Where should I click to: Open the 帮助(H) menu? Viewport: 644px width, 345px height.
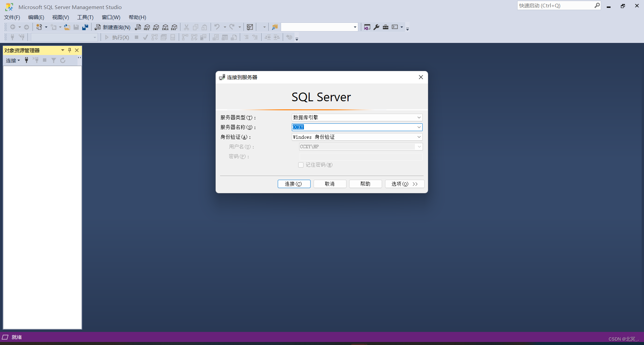[x=138, y=17]
